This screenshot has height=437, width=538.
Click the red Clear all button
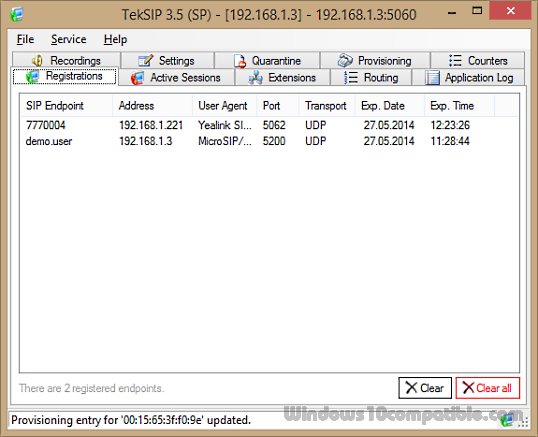pyautogui.click(x=488, y=388)
